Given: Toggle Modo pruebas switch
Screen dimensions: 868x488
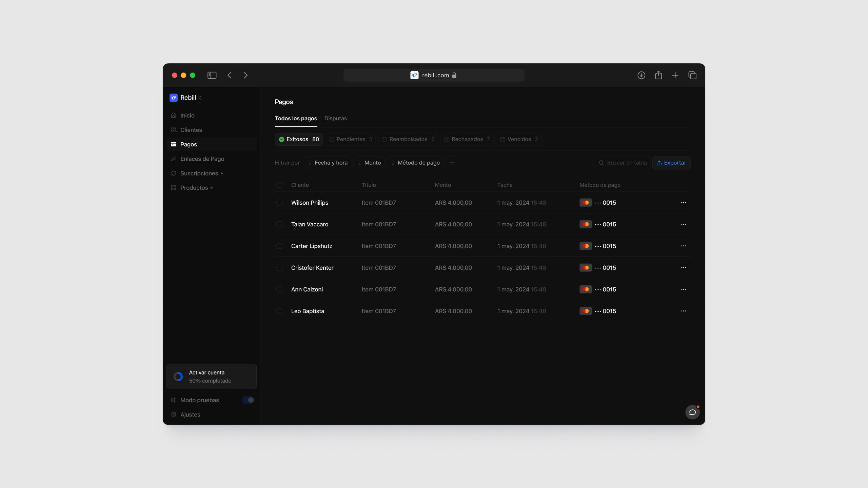Looking at the screenshot, I should pos(248,400).
